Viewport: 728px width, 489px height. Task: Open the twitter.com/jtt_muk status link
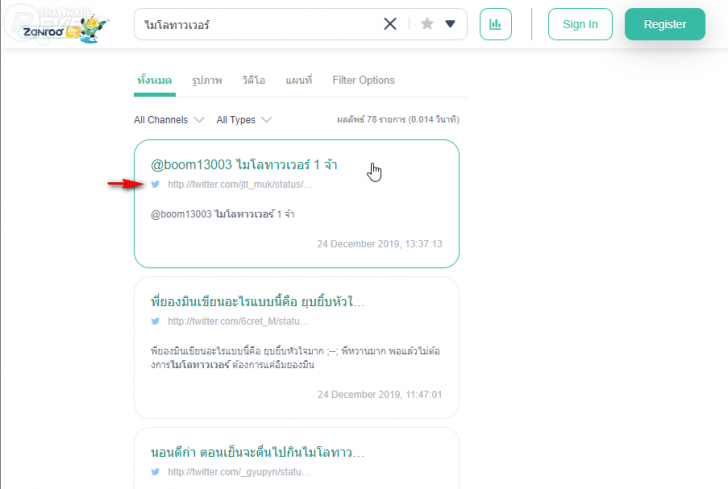pyautogui.click(x=240, y=184)
